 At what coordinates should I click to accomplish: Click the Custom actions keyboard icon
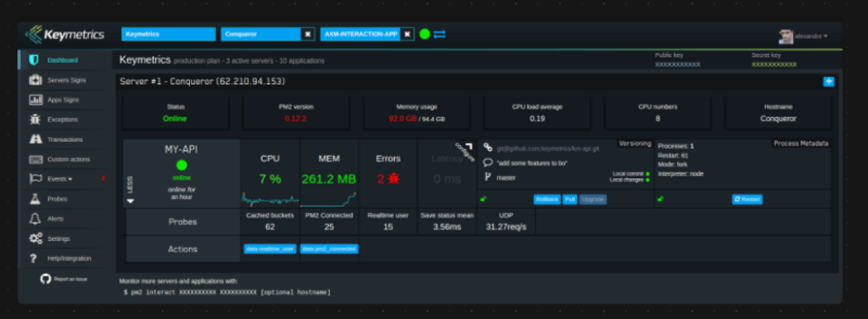[35, 159]
